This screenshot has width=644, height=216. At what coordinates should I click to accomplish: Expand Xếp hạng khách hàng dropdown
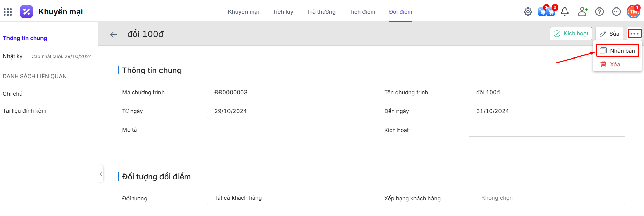coord(547,198)
